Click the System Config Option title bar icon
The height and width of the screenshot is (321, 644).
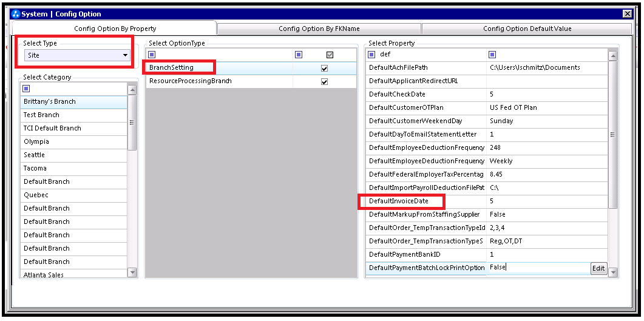pos(16,14)
